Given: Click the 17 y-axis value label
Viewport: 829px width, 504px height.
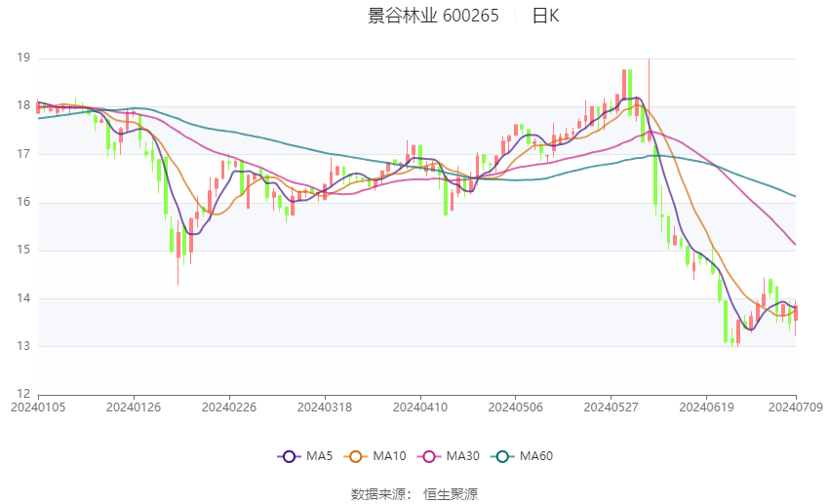Looking at the screenshot, I should [x=23, y=154].
